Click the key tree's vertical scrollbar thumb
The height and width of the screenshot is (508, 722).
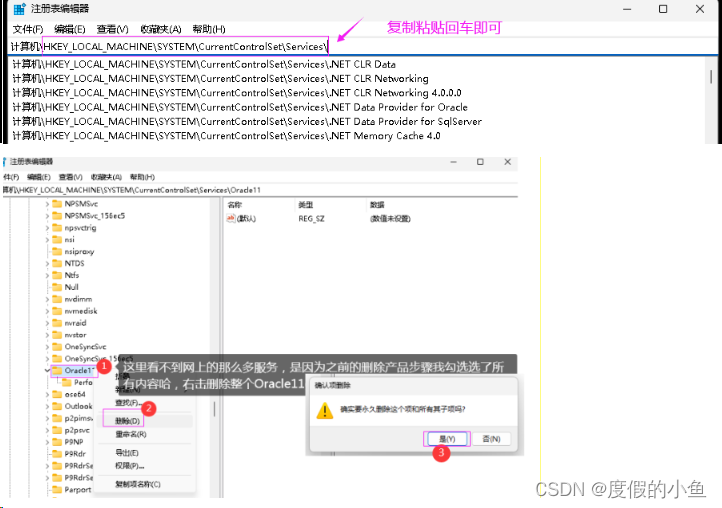214,409
